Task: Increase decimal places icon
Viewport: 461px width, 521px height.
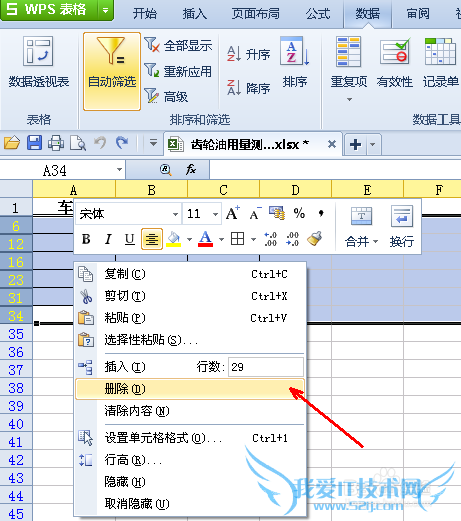Action: [270, 239]
